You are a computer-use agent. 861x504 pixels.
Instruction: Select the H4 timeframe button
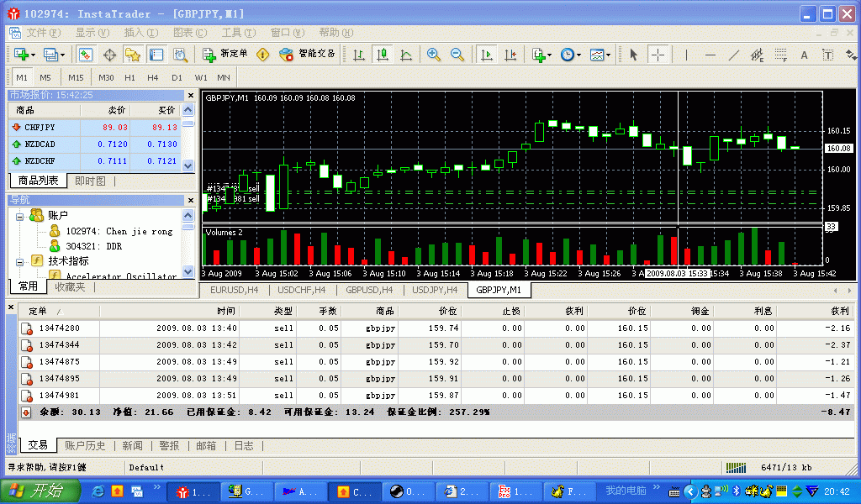pyautogui.click(x=153, y=77)
